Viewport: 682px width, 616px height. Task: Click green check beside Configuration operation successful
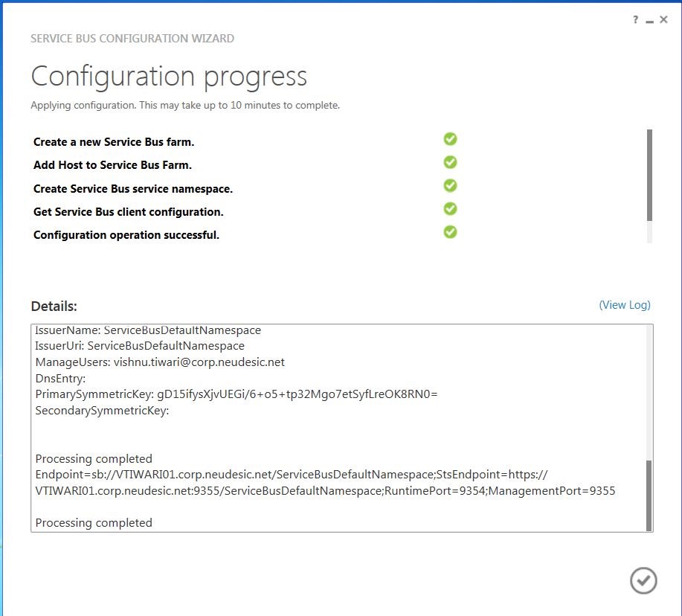[450, 232]
